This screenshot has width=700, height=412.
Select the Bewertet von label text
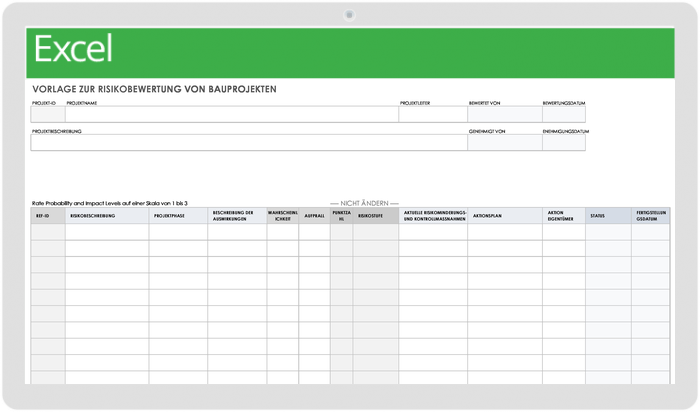pos(484,103)
